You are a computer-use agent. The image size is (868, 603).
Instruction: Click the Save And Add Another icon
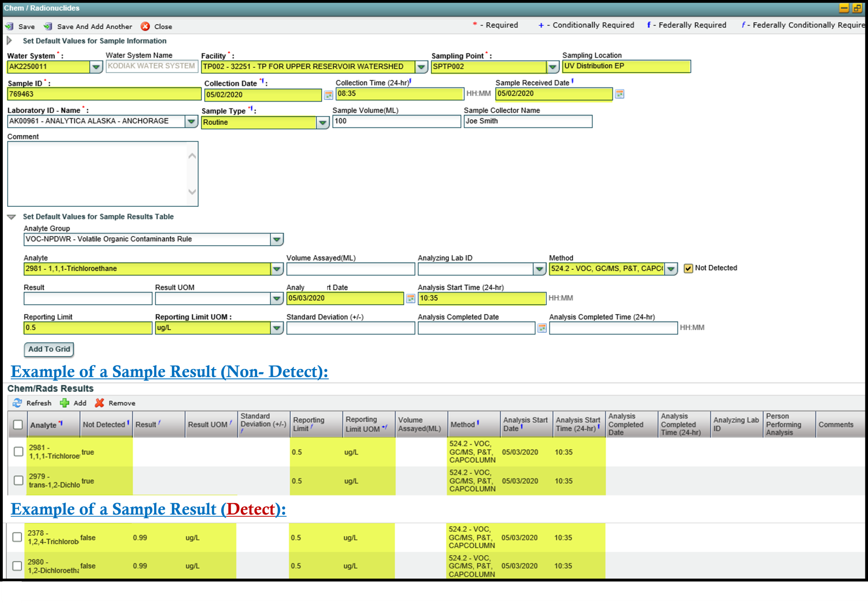click(48, 27)
